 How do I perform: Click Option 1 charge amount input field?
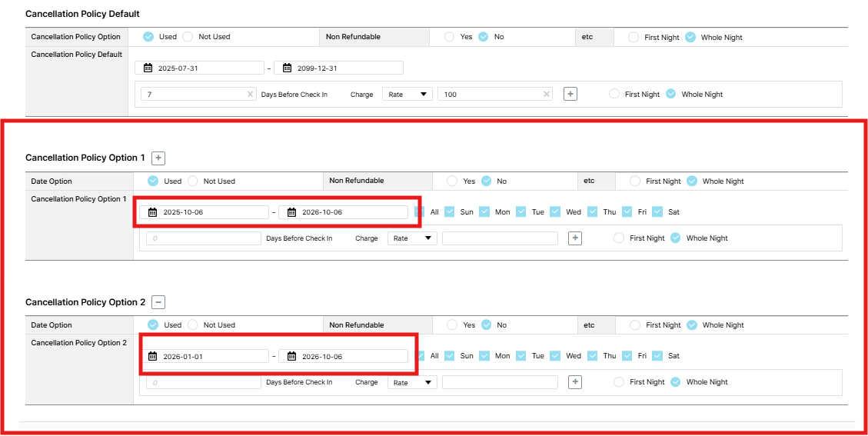point(500,238)
